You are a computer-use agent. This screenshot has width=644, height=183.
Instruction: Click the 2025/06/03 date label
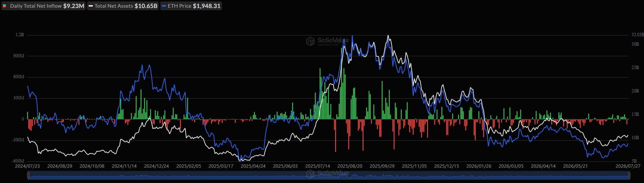click(x=285, y=166)
